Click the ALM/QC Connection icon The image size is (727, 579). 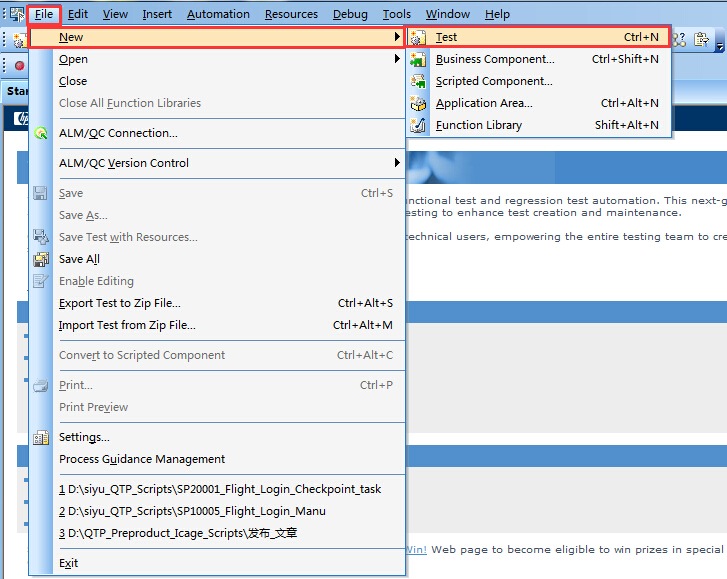coord(41,133)
